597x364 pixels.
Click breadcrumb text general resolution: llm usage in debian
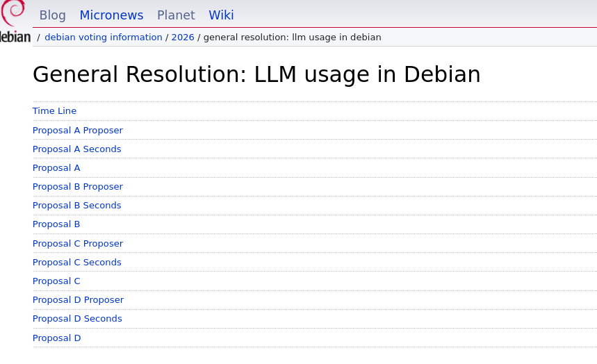click(293, 38)
